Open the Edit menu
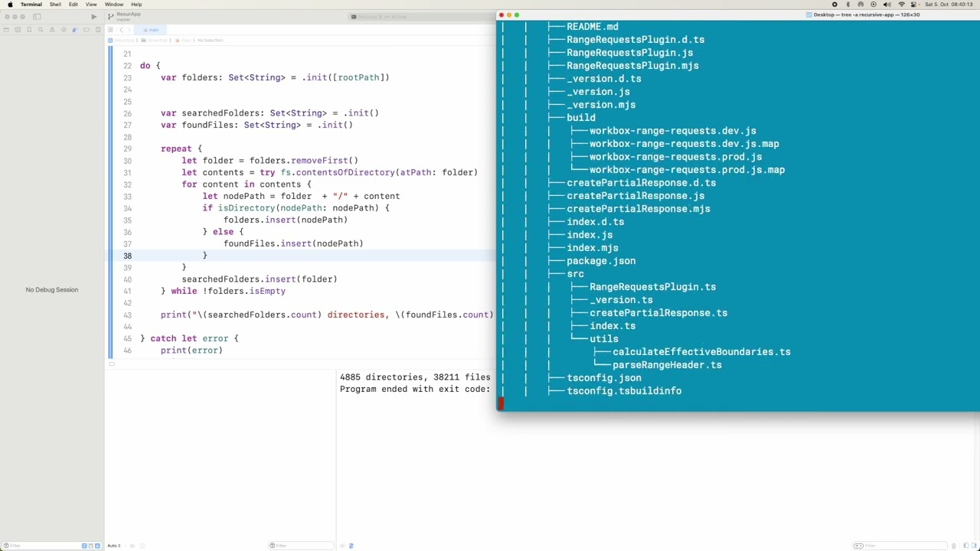980x551 pixels. coord(73,5)
